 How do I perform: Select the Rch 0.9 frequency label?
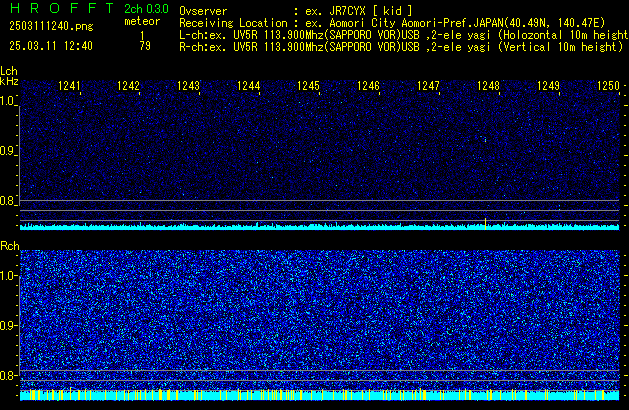[7, 325]
